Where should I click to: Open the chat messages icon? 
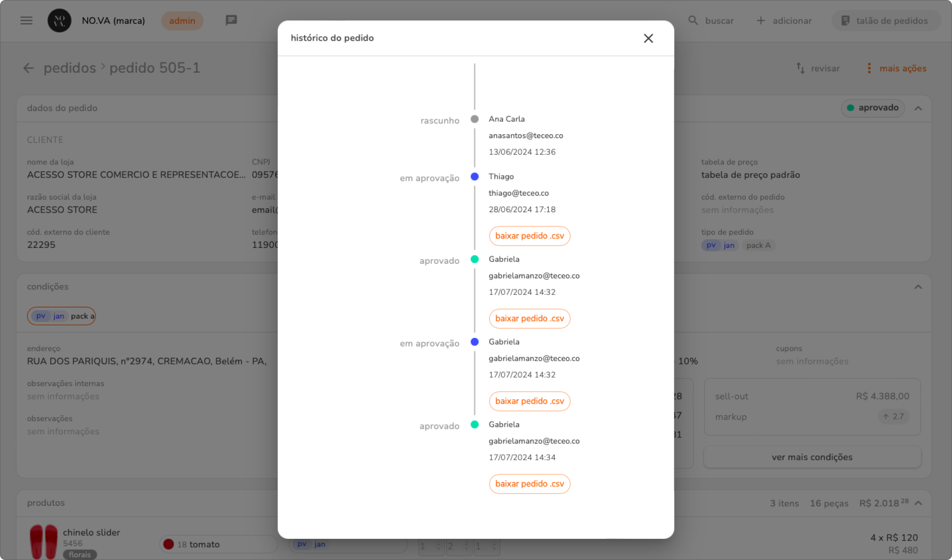pos(231,20)
